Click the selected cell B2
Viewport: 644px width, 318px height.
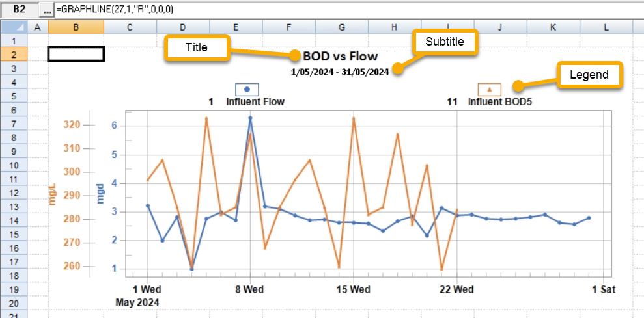coord(76,54)
